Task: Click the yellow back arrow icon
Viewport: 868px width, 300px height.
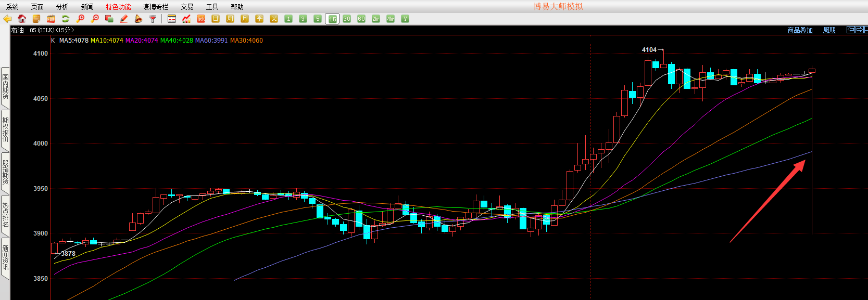Action: 7,19
